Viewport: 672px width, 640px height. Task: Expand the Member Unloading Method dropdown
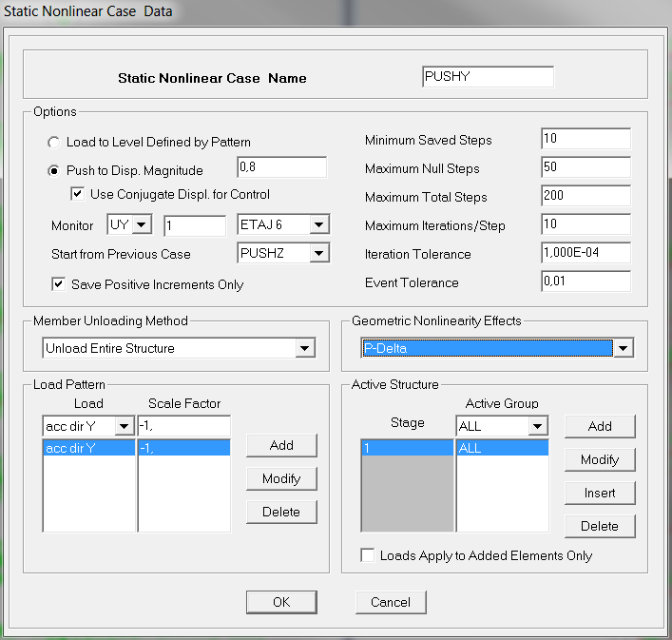click(x=305, y=348)
